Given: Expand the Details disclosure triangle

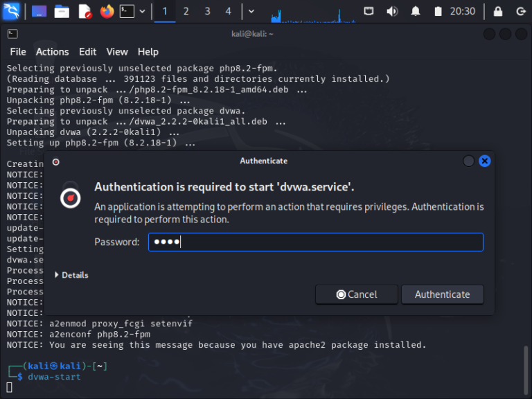Looking at the screenshot, I should coord(57,275).
